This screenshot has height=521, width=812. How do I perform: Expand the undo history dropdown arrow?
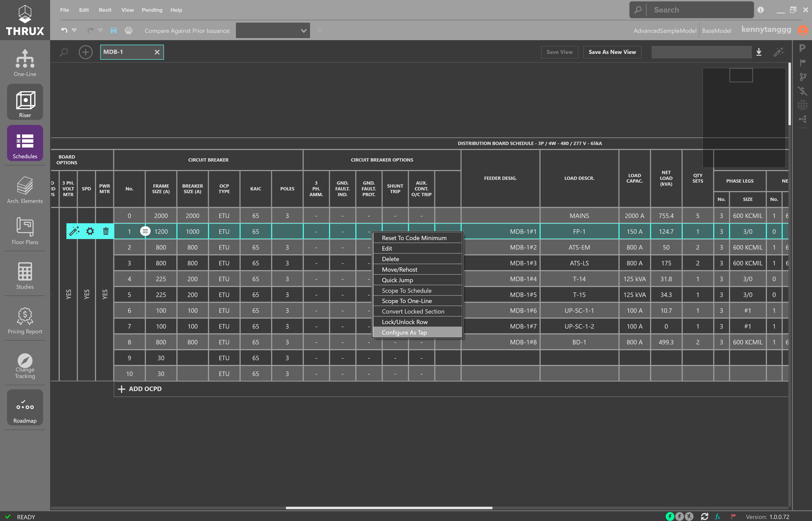click(74, 30)
